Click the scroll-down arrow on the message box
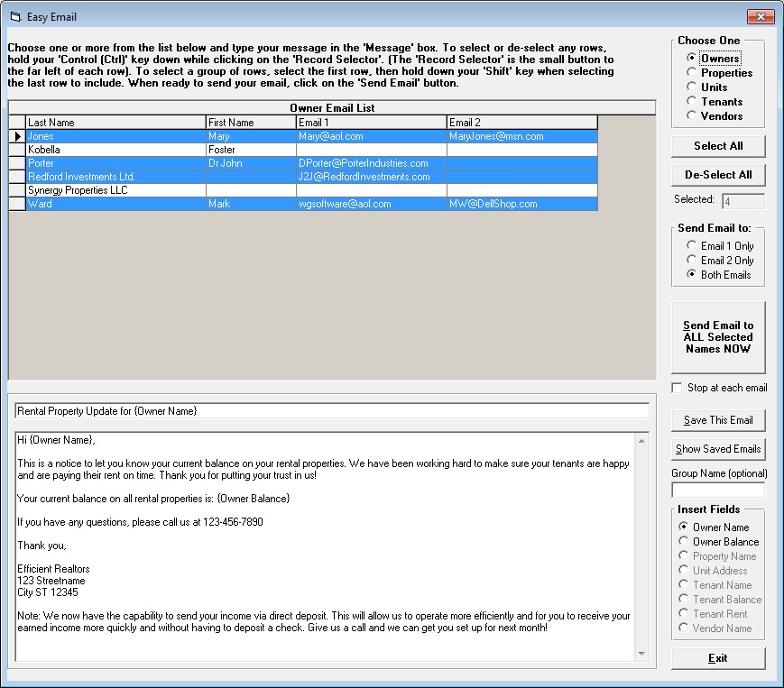784x688 pixels. (x=642, y=654)
